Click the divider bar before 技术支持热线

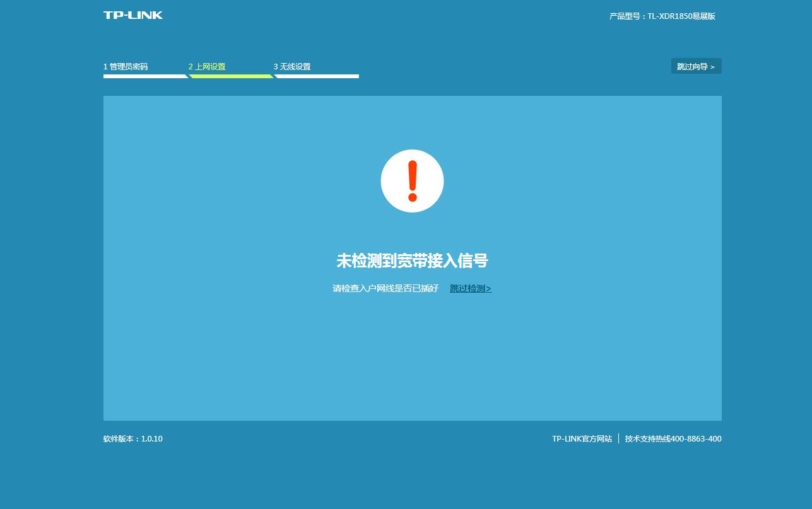(x=620, y=438)
